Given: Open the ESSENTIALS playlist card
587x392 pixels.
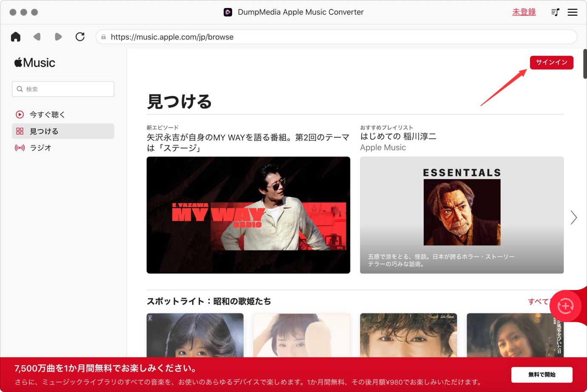Looking at the screenshot, I should pos(462,215).
